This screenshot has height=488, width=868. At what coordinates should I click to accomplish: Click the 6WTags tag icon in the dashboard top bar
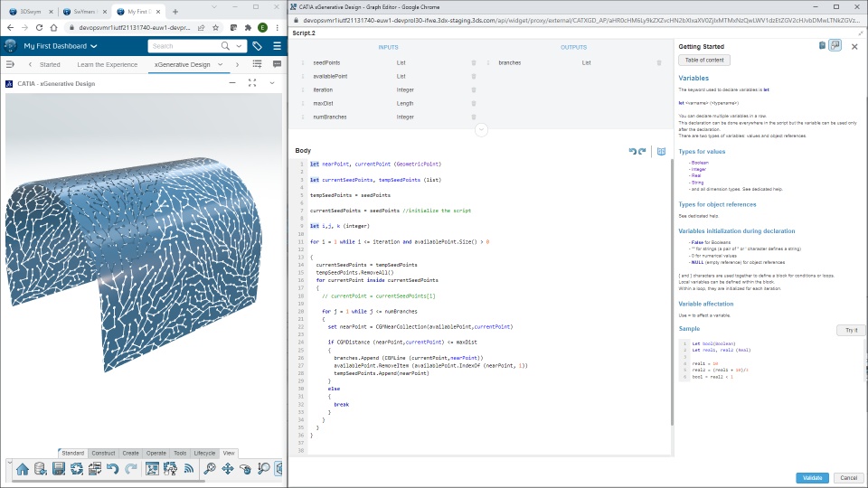258,46
